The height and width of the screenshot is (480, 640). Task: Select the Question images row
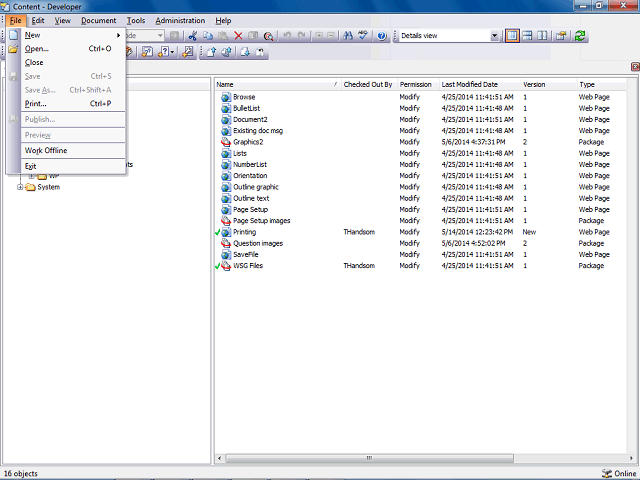coord(420,243)
